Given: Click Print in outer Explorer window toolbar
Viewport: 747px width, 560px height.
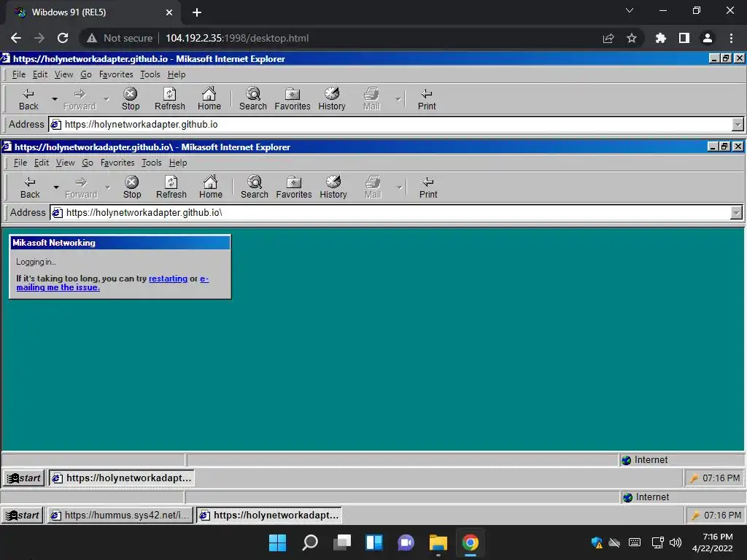Looking at the screenshot, I should pyautogui.click(x=426, y=99).
